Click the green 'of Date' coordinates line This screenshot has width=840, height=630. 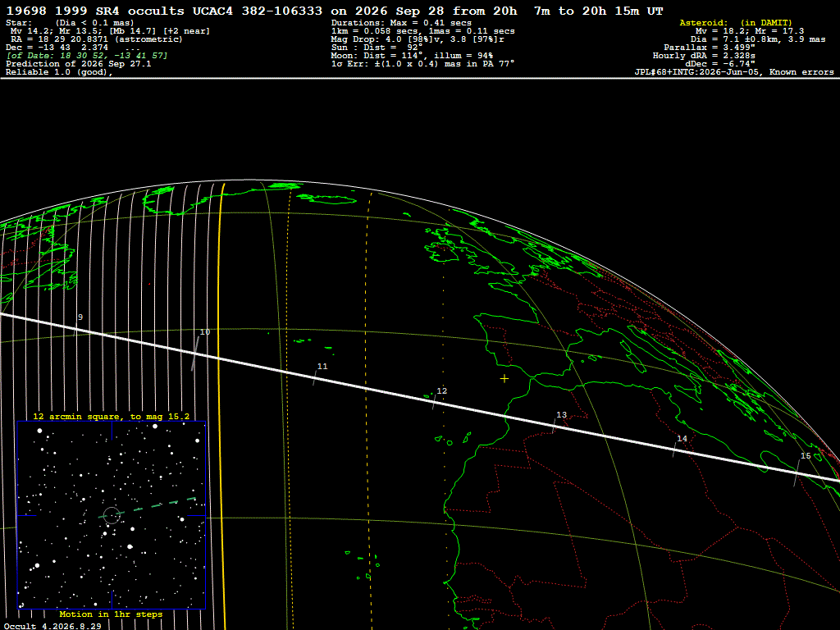(x=87, y=56)
